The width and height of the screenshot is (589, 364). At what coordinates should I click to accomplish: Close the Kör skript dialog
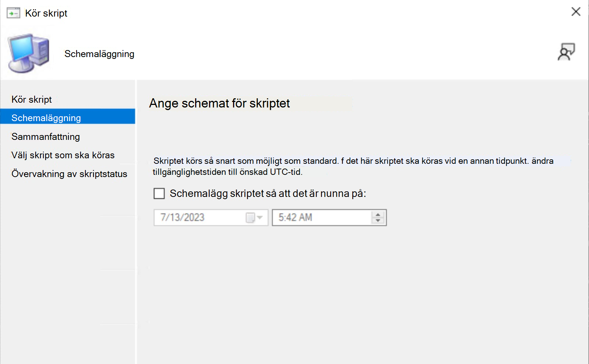[576, 12]
